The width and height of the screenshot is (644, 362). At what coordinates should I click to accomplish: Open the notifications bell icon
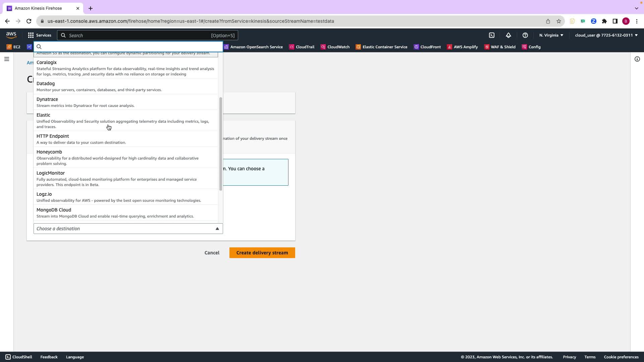pos(508,35)
